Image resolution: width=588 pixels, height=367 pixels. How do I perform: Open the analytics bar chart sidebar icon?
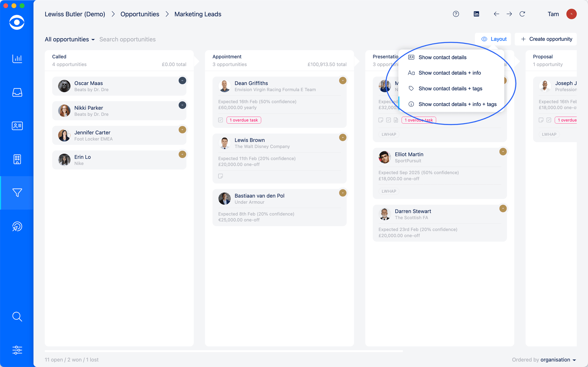[17, 59]
